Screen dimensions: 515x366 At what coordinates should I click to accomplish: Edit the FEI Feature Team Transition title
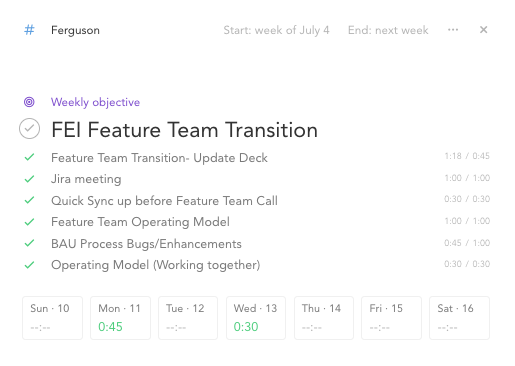[x=184, y=130]
